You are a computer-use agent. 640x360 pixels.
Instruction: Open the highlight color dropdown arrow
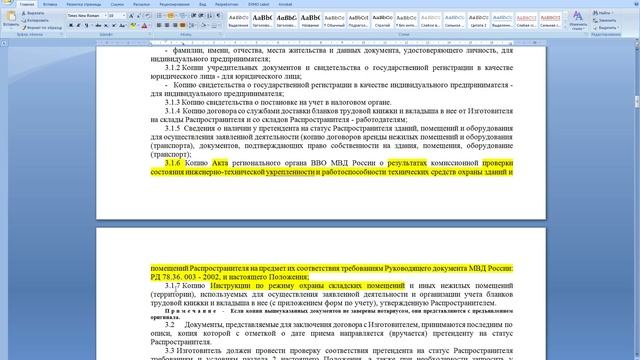click(138, 25)
